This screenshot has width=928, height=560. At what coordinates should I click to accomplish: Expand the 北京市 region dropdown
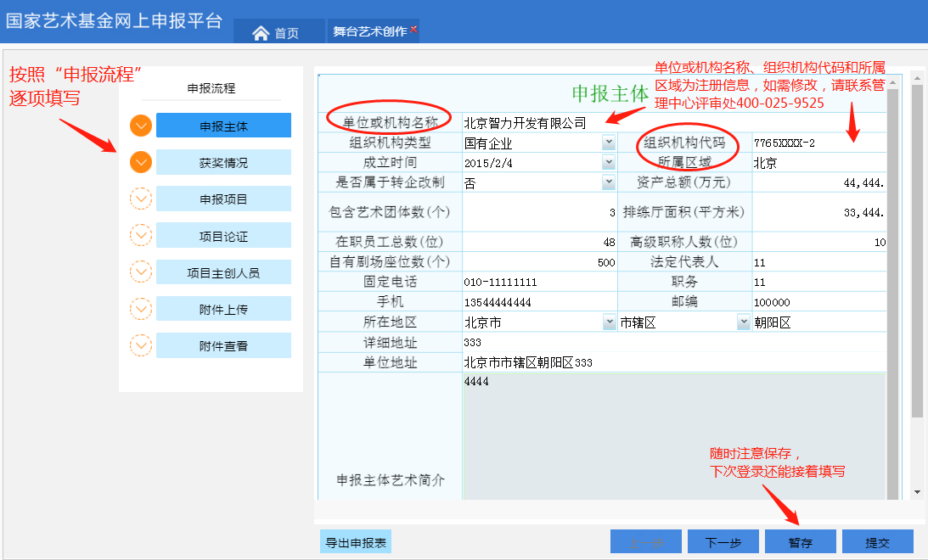click(609, 322)
